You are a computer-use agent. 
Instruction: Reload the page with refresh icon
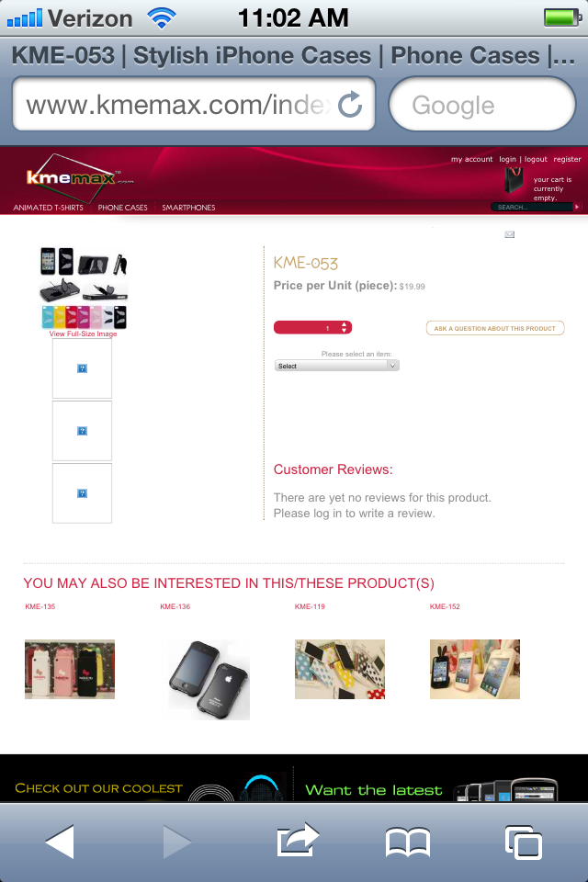pyautogui.click(x=350, y=105)
